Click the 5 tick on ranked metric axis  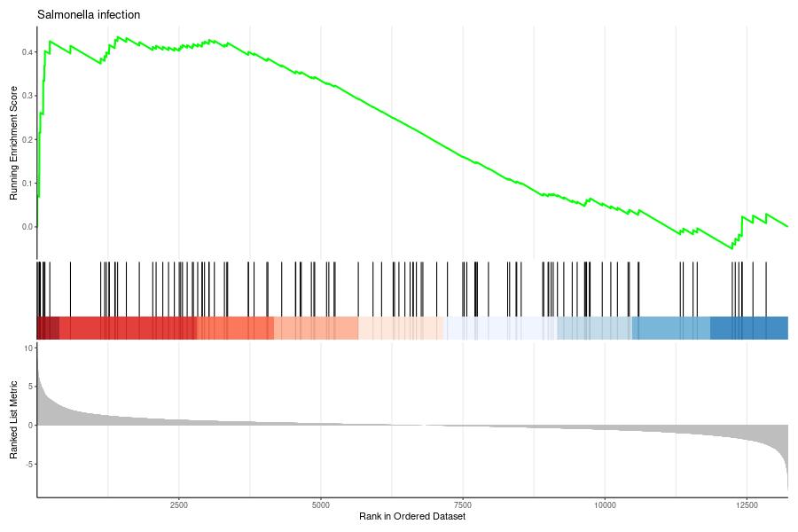30,387
